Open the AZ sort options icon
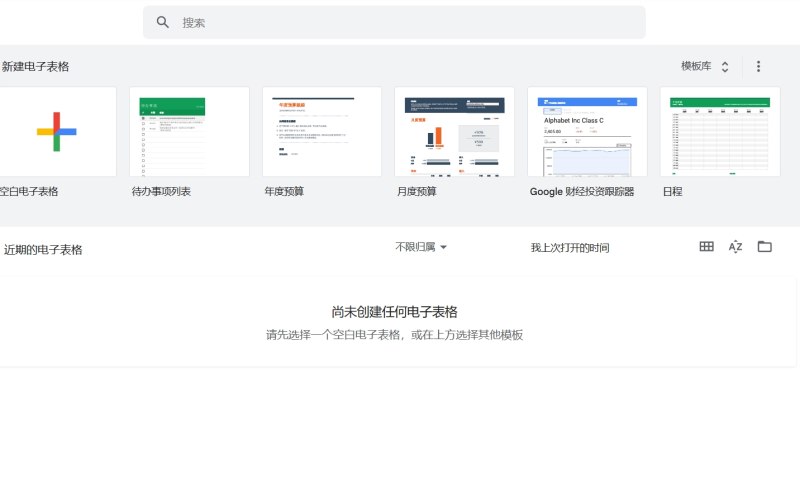The height and width of the screenshot is (500, 800). 735,247
